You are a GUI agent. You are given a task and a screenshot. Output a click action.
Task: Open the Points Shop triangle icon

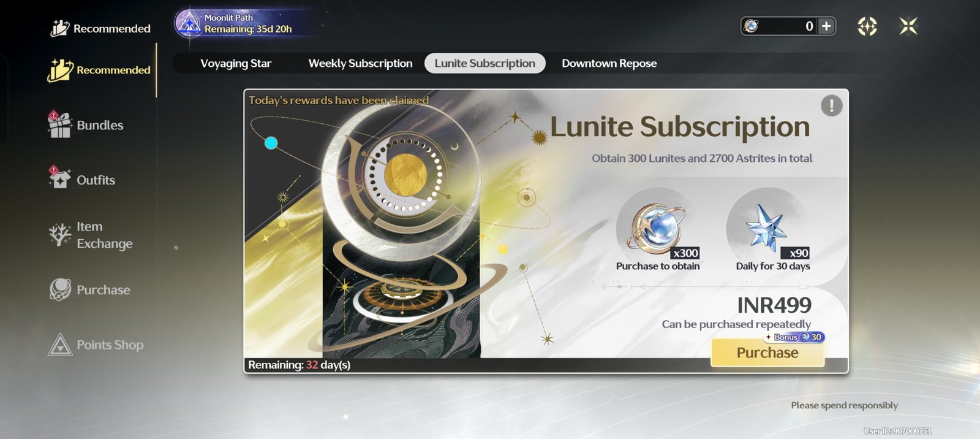60,345
